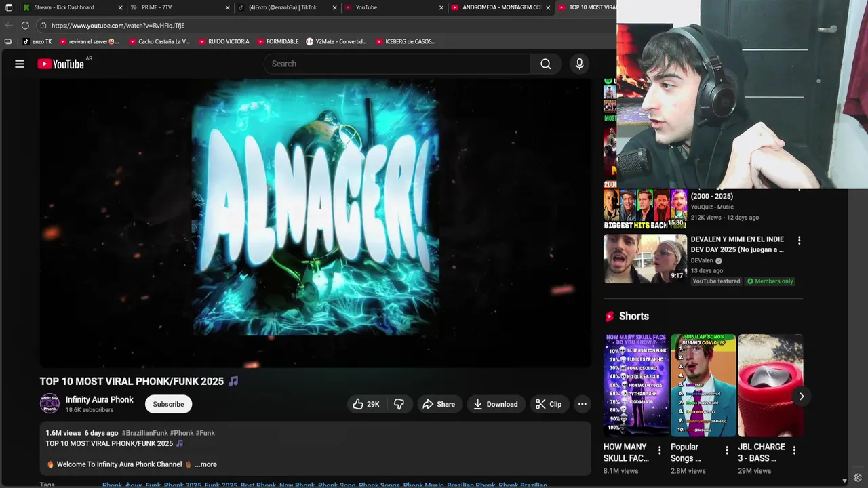This screenshot has height=488, width=868.
Task: Open ICEBERG de CASOS... bookmark
Action: click(x=406, y=41)
